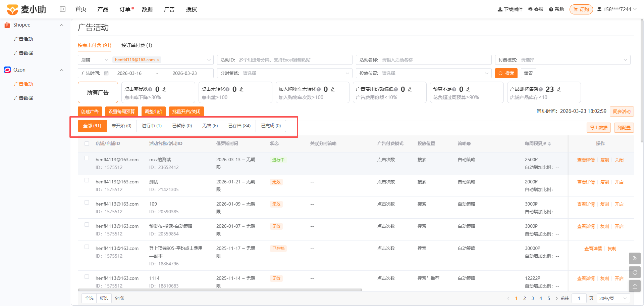Edit the 点击率暴跌 threshold pencil icon
Screen dimensions: 644x306
pos(164,89)
